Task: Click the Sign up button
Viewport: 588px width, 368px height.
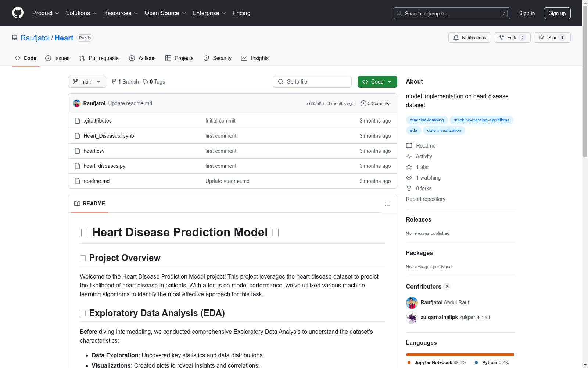Action: click(557, 13)
